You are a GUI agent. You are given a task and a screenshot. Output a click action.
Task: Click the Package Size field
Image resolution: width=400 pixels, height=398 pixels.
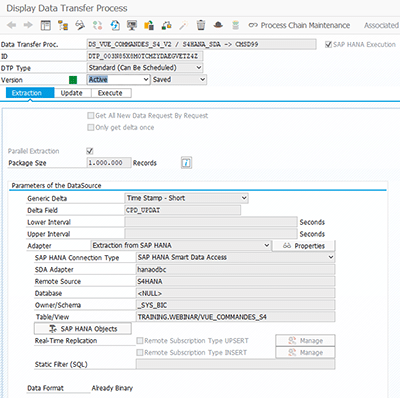[x=109, y=163]
